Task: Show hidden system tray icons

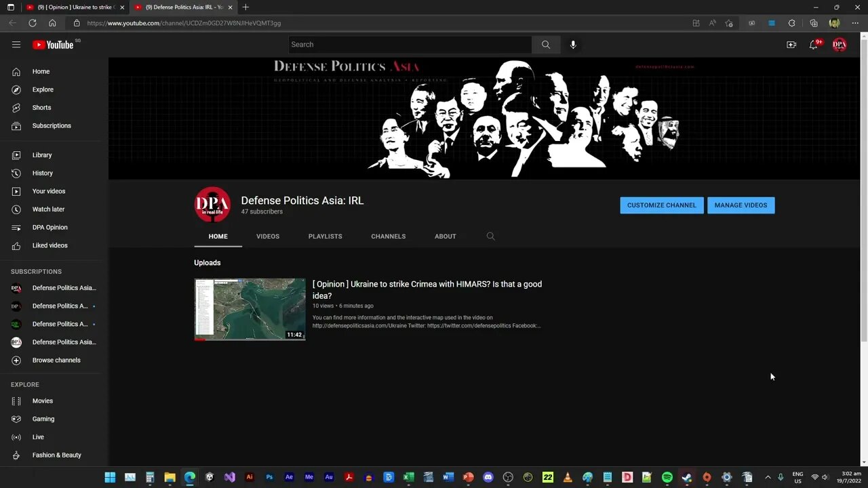Action: [x=768, y=477]
